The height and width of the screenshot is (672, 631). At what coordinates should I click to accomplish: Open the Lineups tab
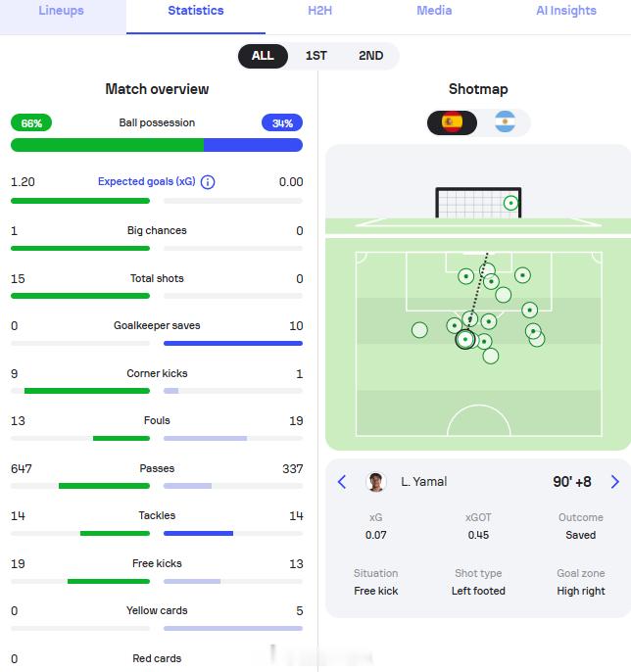(x=62, y=11)
